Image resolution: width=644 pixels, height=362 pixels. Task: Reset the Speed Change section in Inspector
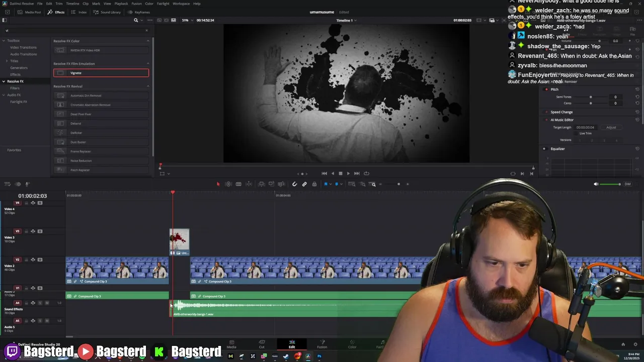[x=637, y=112]
